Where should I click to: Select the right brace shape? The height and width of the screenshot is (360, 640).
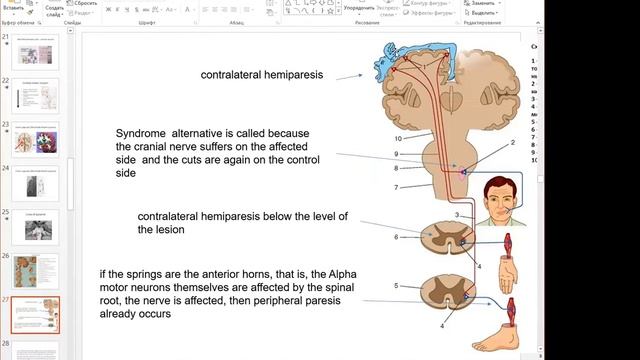click(322, 11)
